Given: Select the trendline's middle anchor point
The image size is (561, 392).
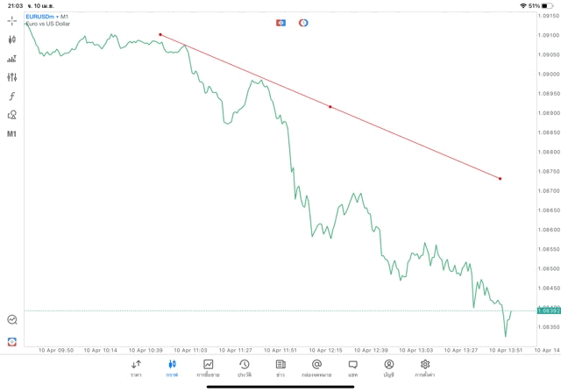Looking at the screenshot, I should click(x=330, y=107).
